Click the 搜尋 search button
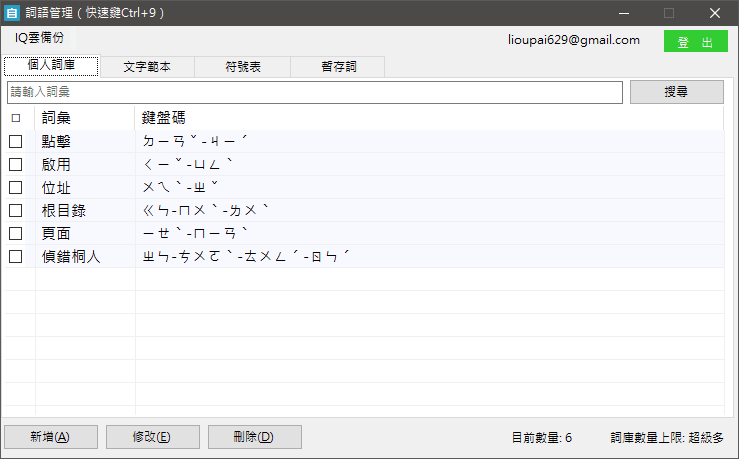739x459 pixels. 676,92
